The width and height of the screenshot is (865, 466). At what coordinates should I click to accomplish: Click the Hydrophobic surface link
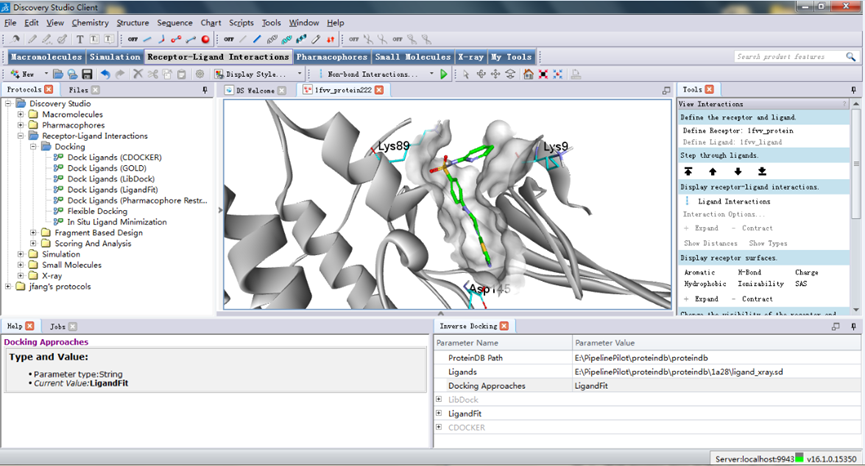[x=705, y=283]
